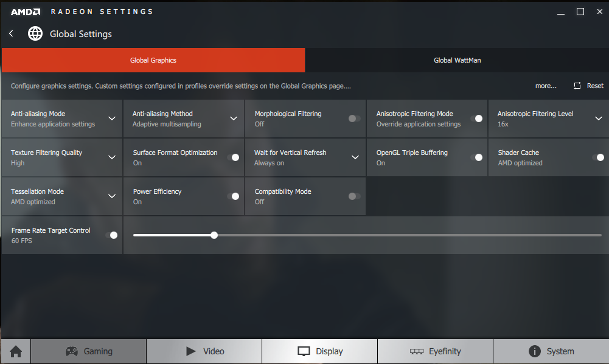Click 'Adaptive multisampling' value text

tap(167, 124)
